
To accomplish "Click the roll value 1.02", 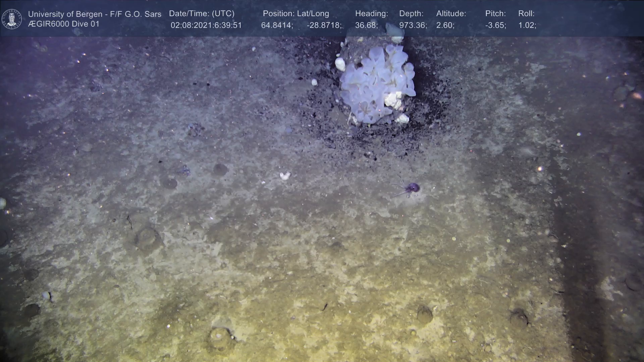I will click(x=527, y=25).
